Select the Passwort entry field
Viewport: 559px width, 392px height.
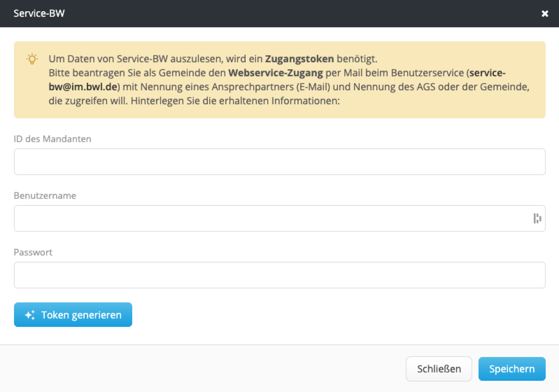tap(279, 275)
